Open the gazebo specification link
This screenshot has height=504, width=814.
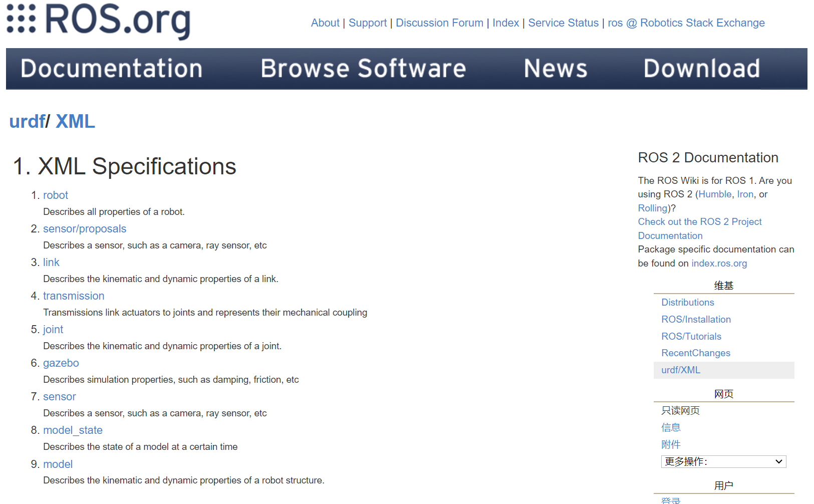(x=61, y=363)
